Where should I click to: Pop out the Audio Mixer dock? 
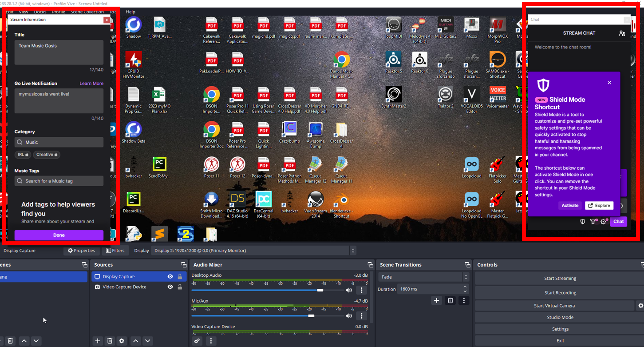(370, 265)
